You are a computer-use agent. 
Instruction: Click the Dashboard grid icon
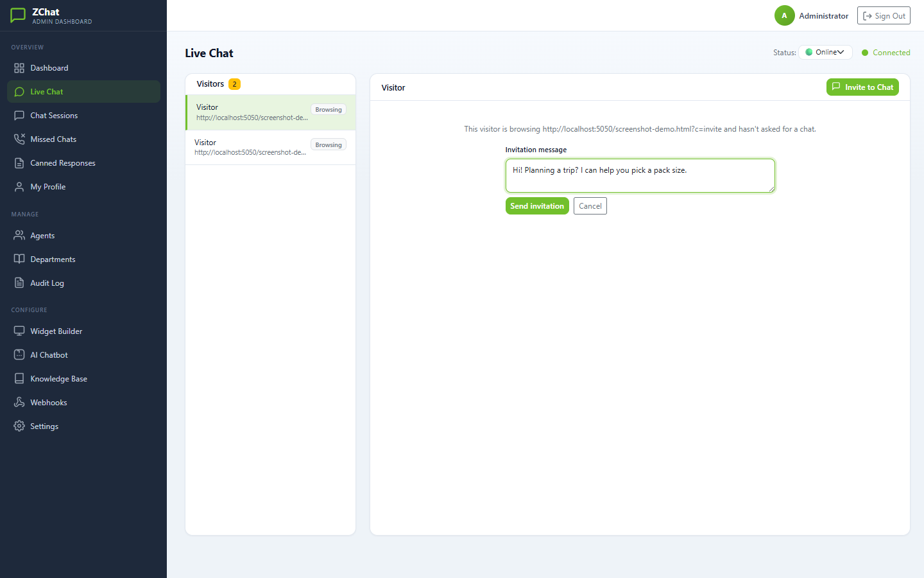pos(19,68)
